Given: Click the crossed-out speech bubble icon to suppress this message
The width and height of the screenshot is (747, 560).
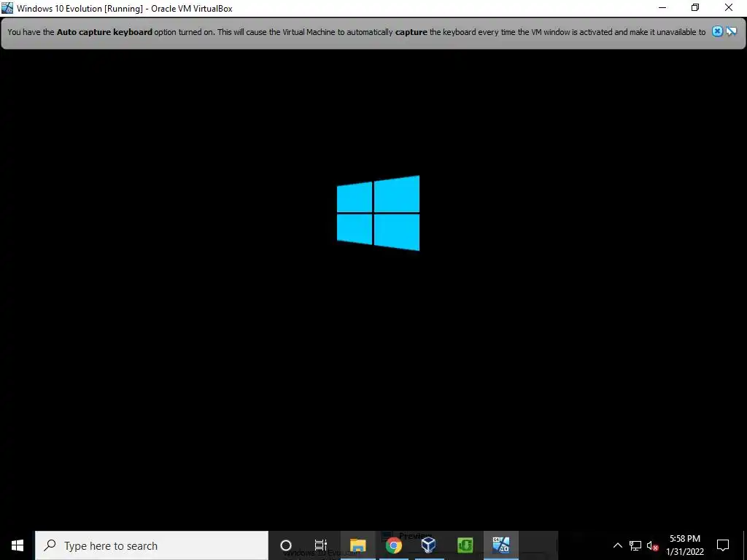Looking at the screenshot, I should 731,32.
